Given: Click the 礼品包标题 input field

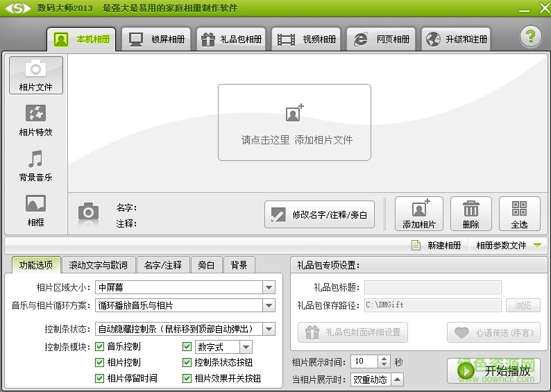Looking at the screenshot, I should 433,287.
